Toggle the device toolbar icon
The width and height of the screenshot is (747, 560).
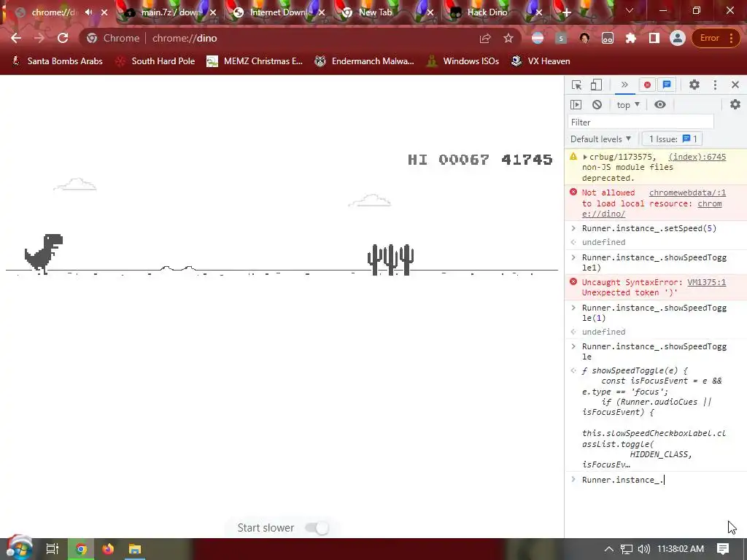[596, 85]
